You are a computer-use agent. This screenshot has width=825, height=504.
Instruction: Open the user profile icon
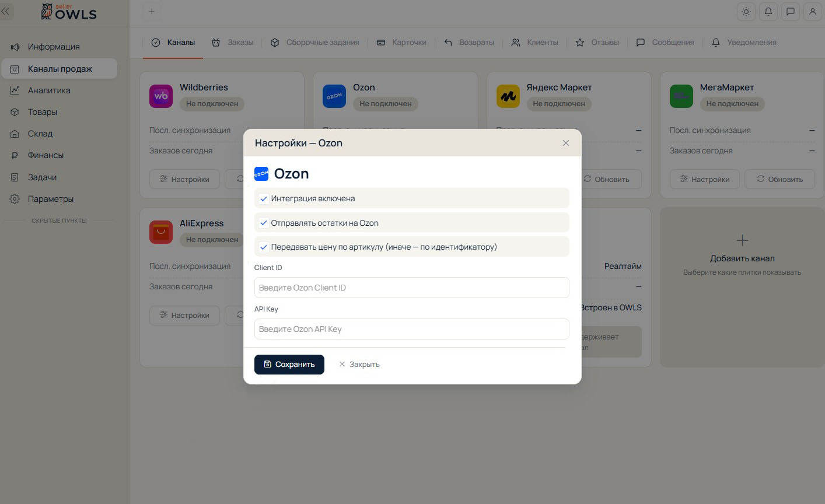click(813, 11)
